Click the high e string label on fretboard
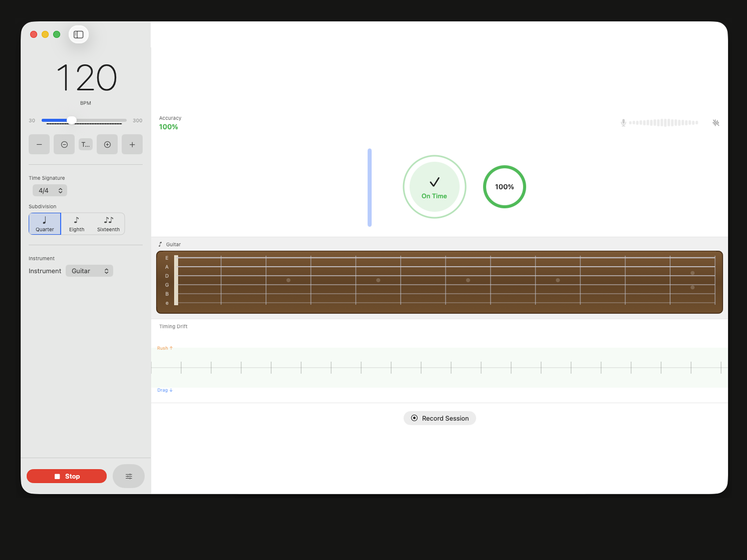This screenshot has height=560, width=747. [x=167, y=303]
